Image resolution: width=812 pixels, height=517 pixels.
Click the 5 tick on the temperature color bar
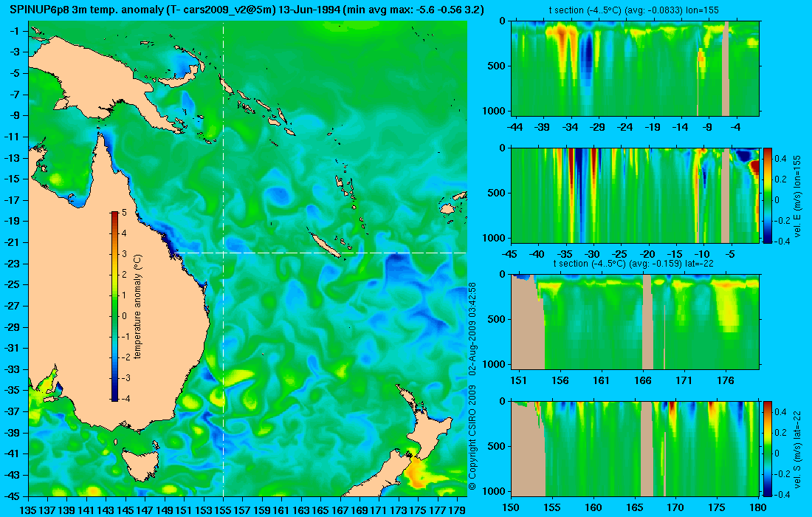(x=124, y=213)
